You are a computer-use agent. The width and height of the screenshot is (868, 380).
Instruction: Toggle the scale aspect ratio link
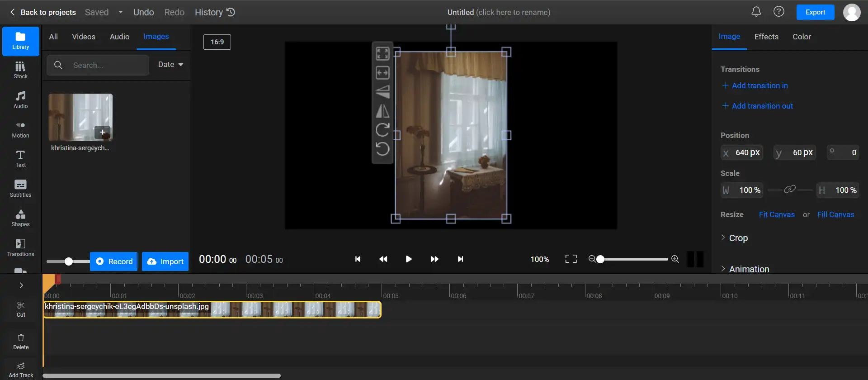point(790,190)
